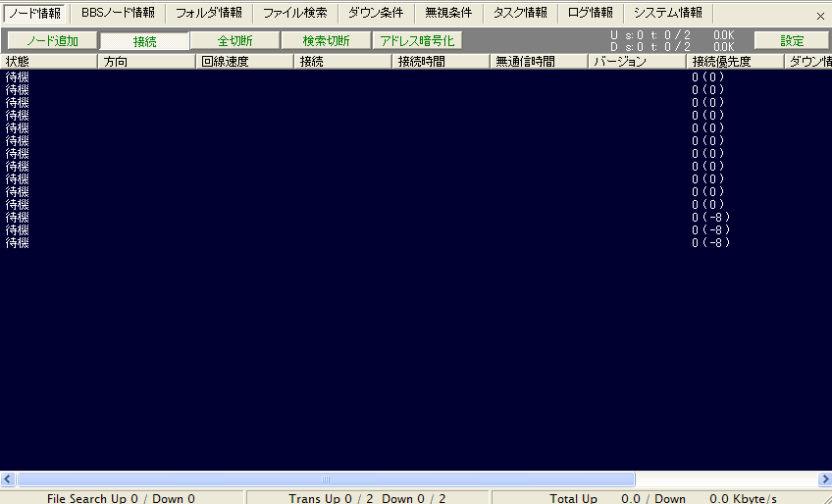This screenshot has width=832, height=504.
Task: Click the 接続 column header
Action: coord(343,62)
